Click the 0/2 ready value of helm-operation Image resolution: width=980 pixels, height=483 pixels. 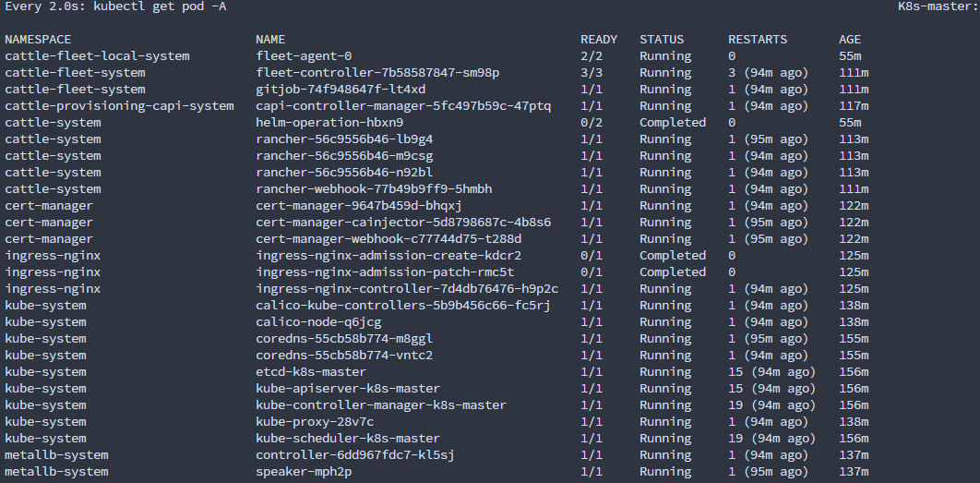click(x=592, y=123)
